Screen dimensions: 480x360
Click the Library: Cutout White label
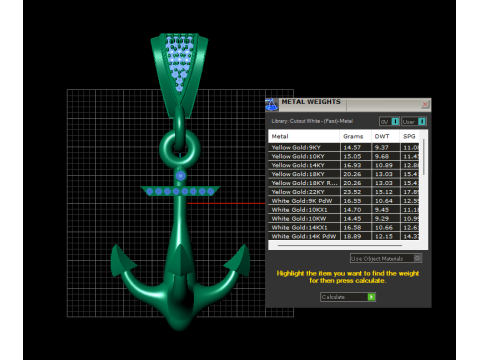(x=312, y=121)
